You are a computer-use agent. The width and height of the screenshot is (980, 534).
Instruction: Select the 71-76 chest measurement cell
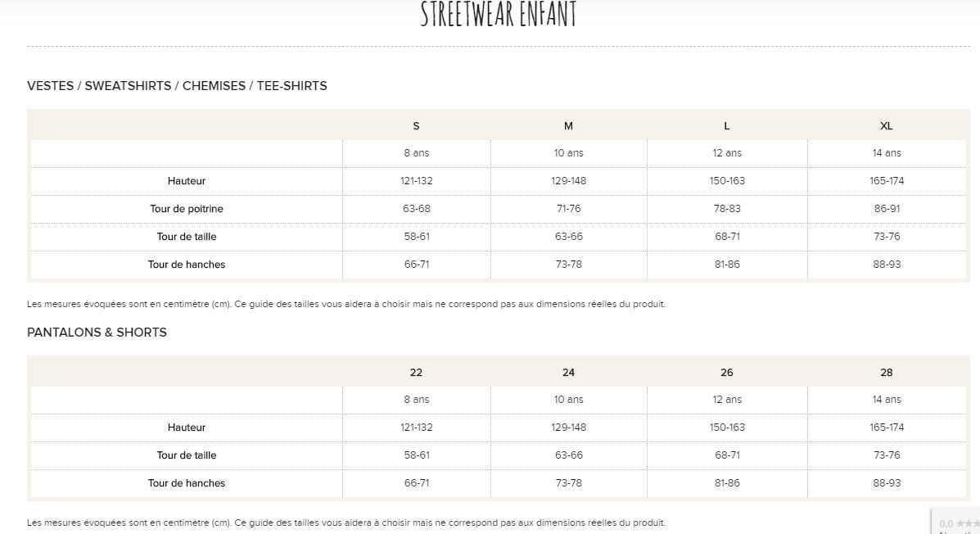[569, 209]
